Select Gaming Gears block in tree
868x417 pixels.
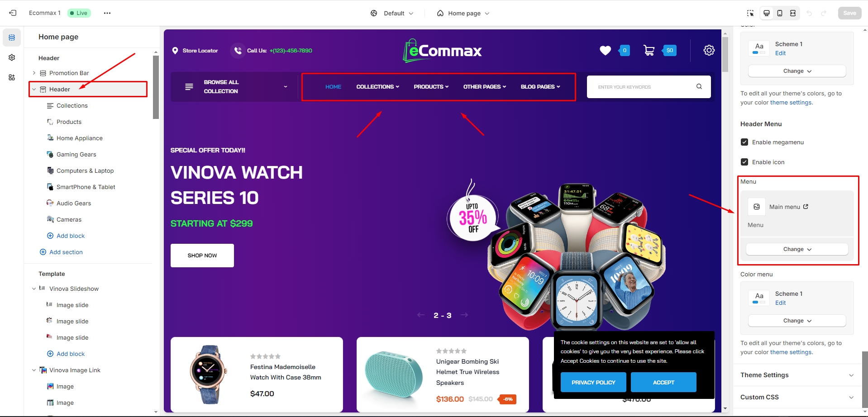coord(76,154)
